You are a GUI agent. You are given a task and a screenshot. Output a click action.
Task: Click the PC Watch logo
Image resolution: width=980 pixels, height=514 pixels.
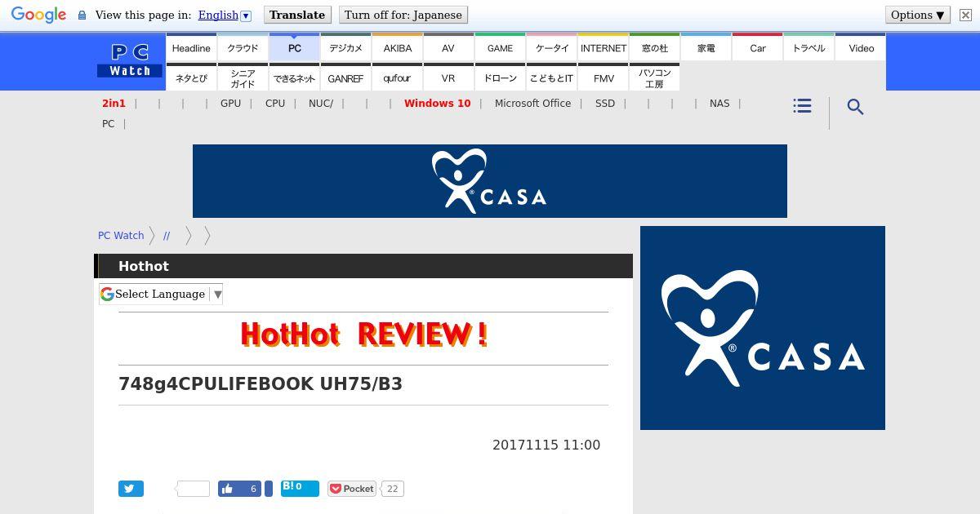[x=130, y=61]
